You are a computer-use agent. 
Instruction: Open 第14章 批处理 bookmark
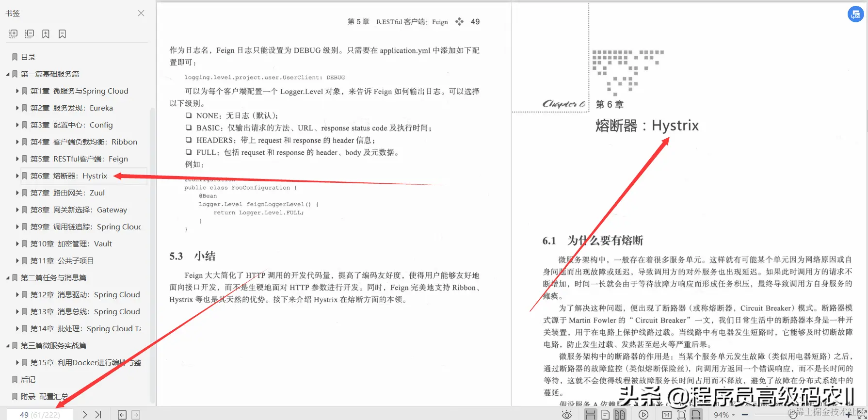point(85,329)
